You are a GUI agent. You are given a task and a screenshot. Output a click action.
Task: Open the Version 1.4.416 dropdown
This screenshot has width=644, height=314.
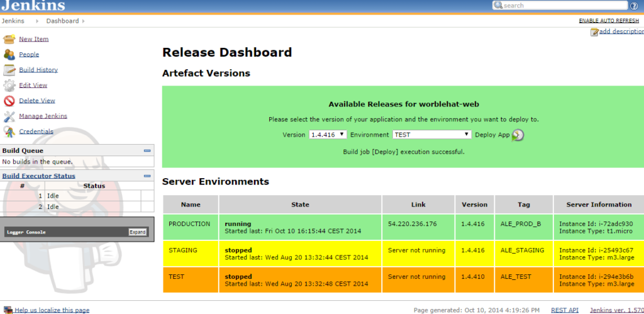(x=328, y=135)
